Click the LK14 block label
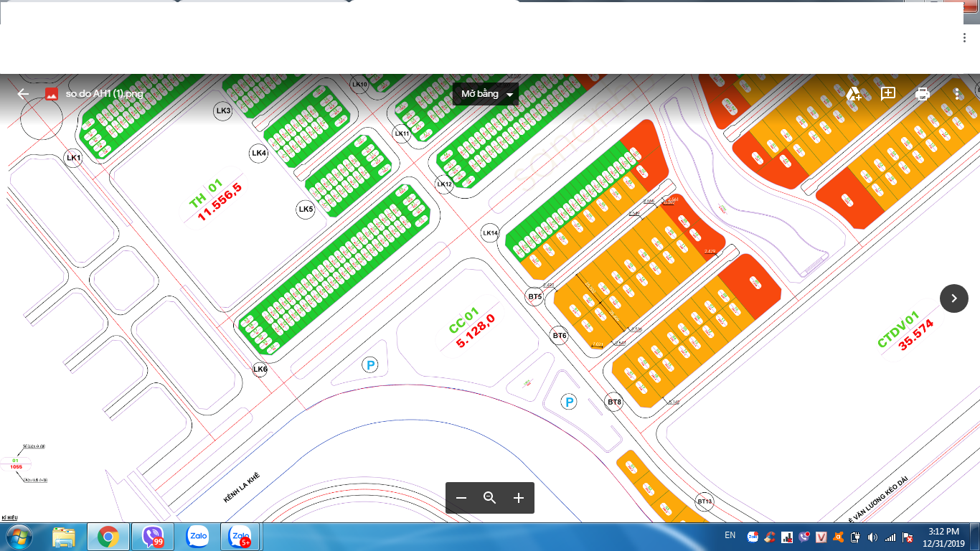The image size is (980, 551). pos(490,232)
